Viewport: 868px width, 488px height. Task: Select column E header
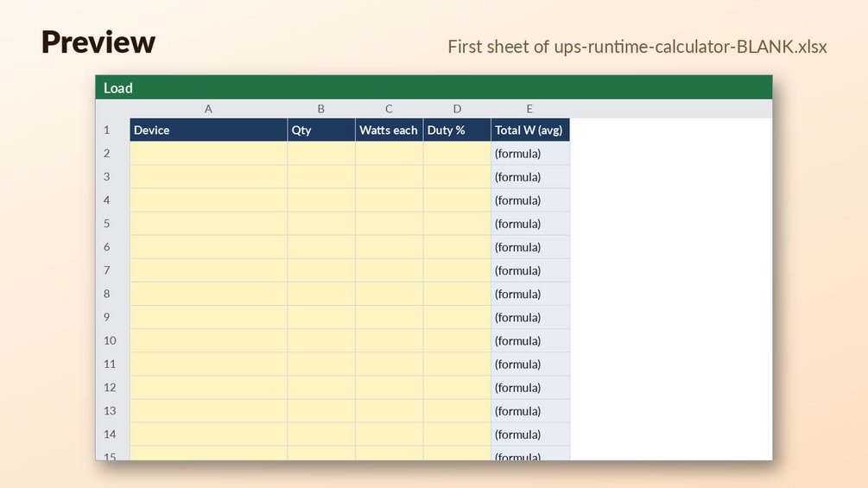tap(530, 109)
